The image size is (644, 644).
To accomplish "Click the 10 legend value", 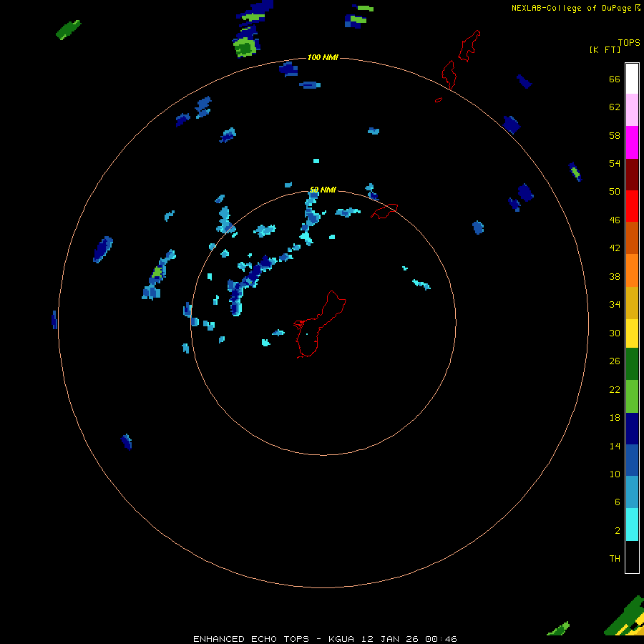I will (x=615, y=474).
